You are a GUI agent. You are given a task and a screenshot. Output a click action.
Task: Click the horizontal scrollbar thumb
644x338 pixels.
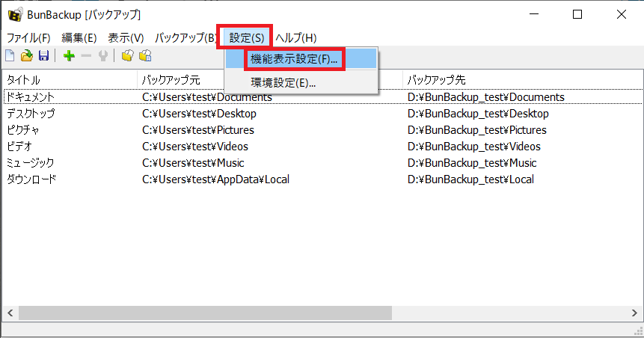205,313
